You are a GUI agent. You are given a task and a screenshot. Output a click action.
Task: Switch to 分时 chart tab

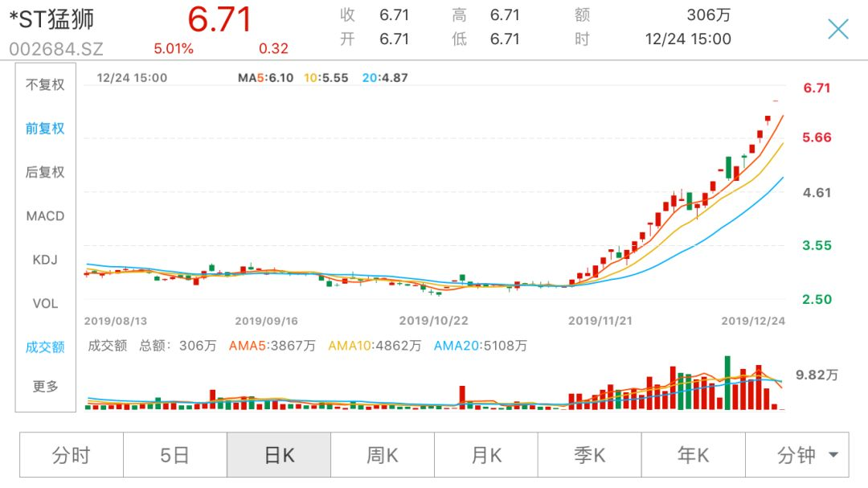point(72,455)
